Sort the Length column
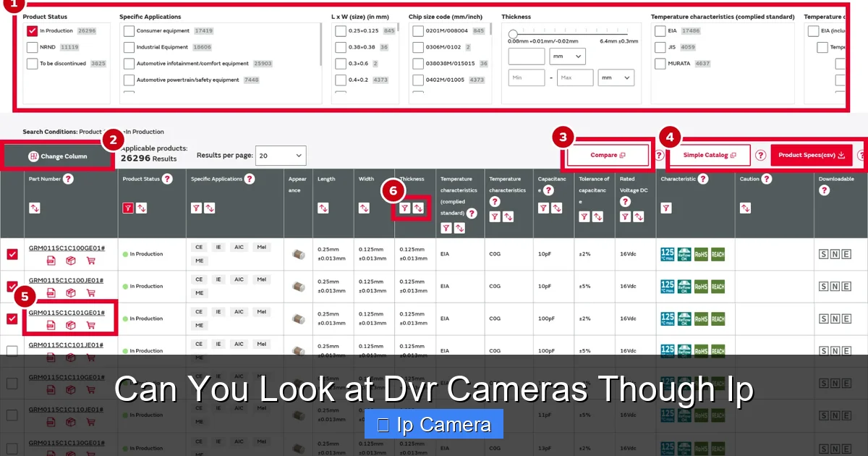 tap(323, 208)
